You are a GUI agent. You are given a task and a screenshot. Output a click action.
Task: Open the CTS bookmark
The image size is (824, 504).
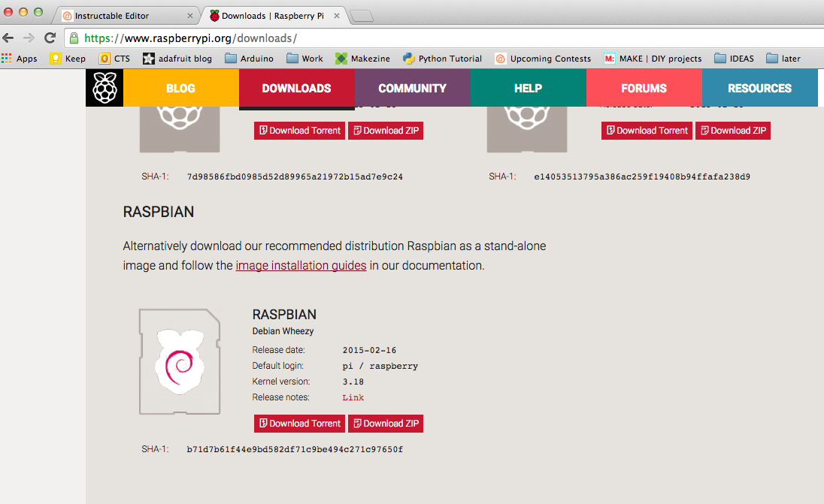[114, 59]
